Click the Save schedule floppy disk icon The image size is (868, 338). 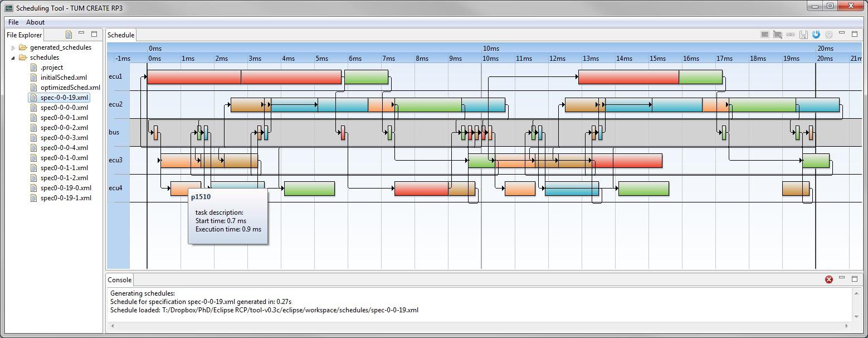click(x=803, y=35)
